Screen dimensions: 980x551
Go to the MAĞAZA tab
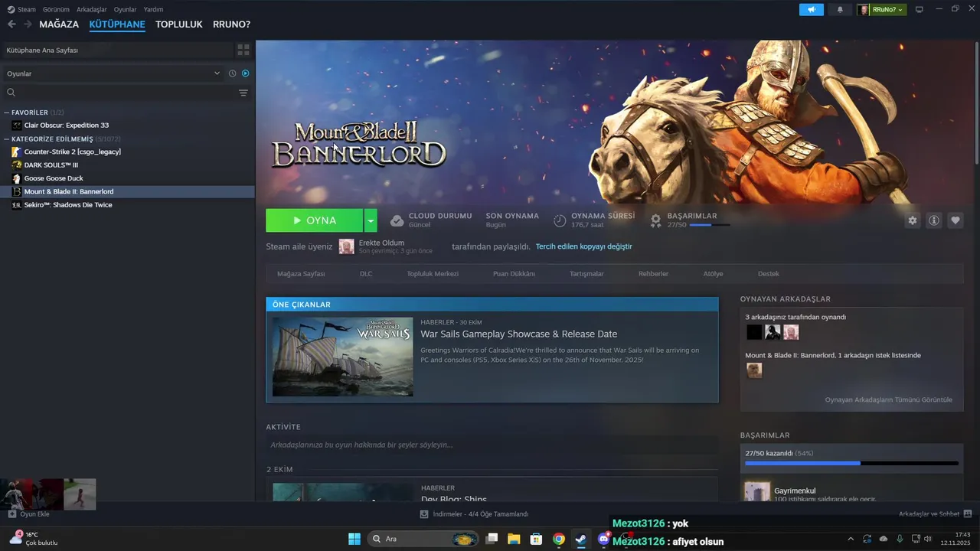point(59,24)
